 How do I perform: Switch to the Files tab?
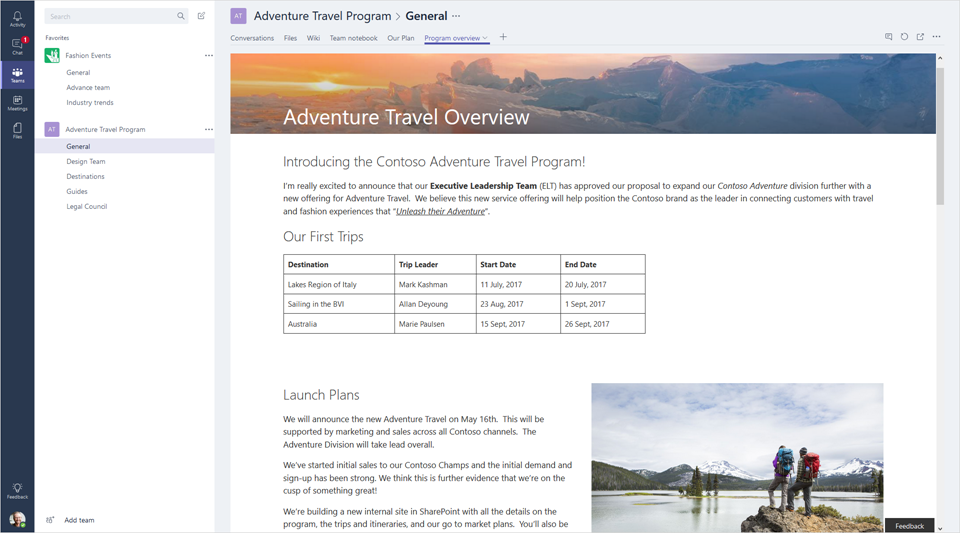[290, 38]
